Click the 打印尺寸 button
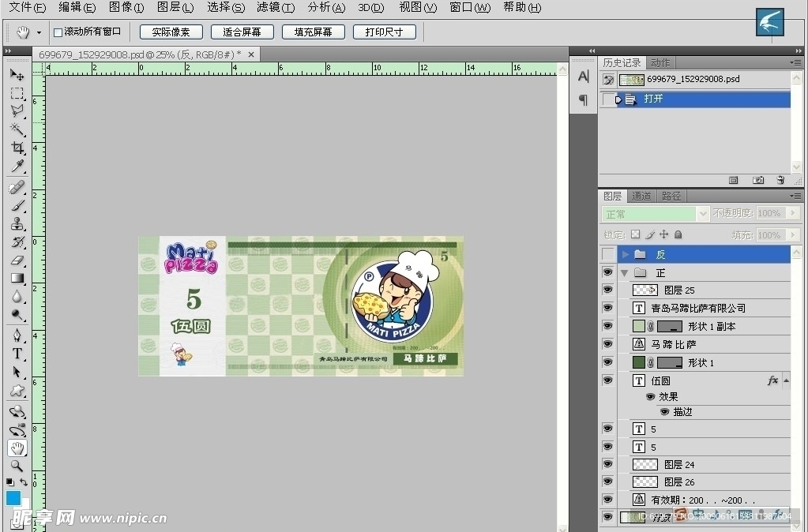Screen dimensions: 808x532 point(385,32)
